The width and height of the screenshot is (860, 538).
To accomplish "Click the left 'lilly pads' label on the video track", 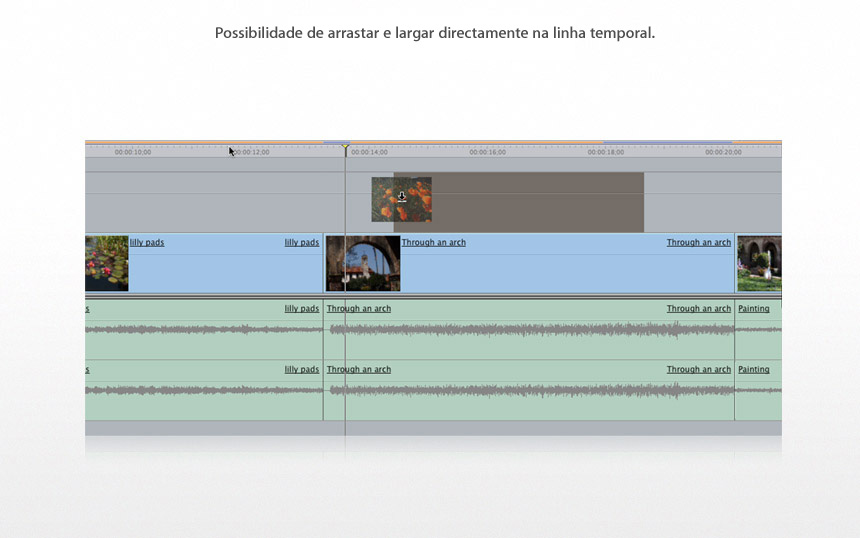I will [x=147, y=242].
